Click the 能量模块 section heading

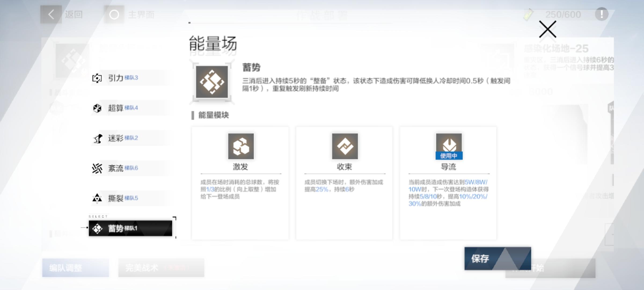coord(213,115)
